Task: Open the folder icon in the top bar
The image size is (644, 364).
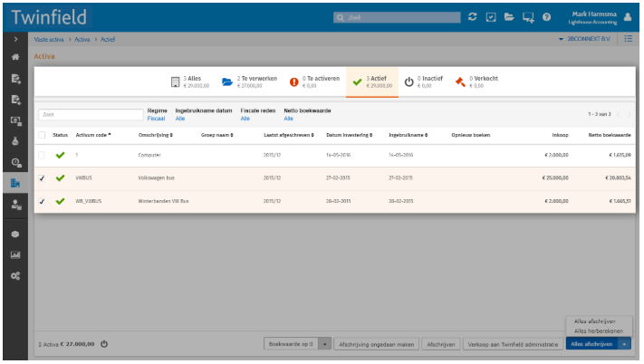Action: point(509,16)
